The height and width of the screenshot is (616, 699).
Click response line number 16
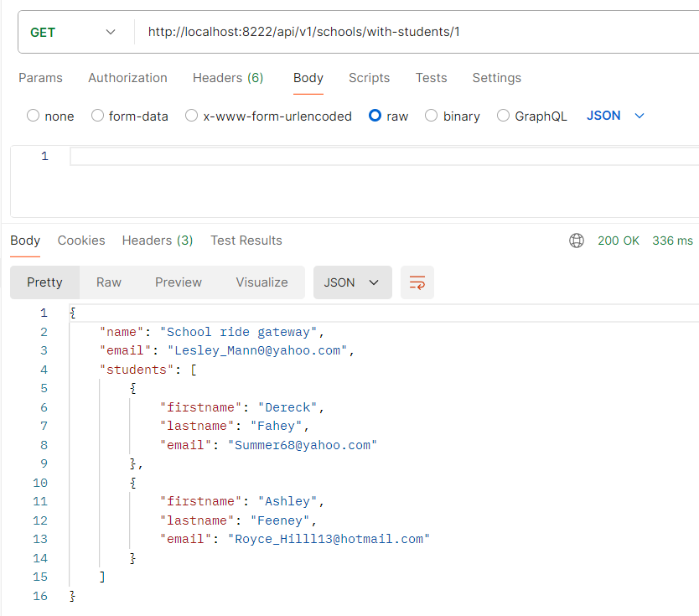pyautogui.click(x=40, y=596)
